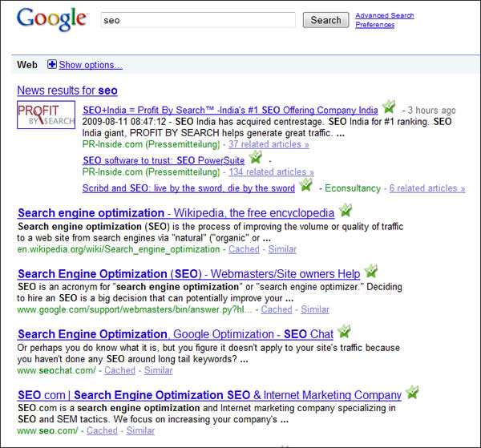This screenshot has width=481, height=448.
Task: Open the 134 related articles link
Action: click(x=271, y=172)
